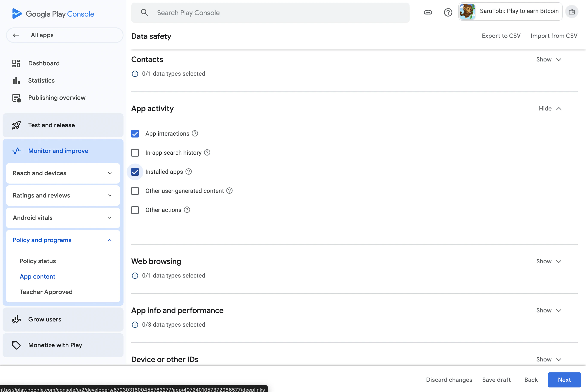
Task: Click the Statistics bar chart icon
Action: click(x=16, y=80)
